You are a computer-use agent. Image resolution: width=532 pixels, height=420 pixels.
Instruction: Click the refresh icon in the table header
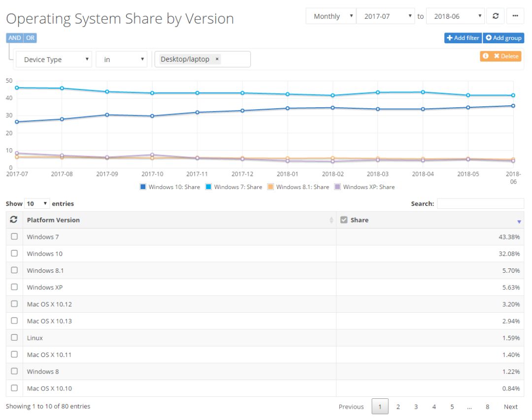[14, 220]
